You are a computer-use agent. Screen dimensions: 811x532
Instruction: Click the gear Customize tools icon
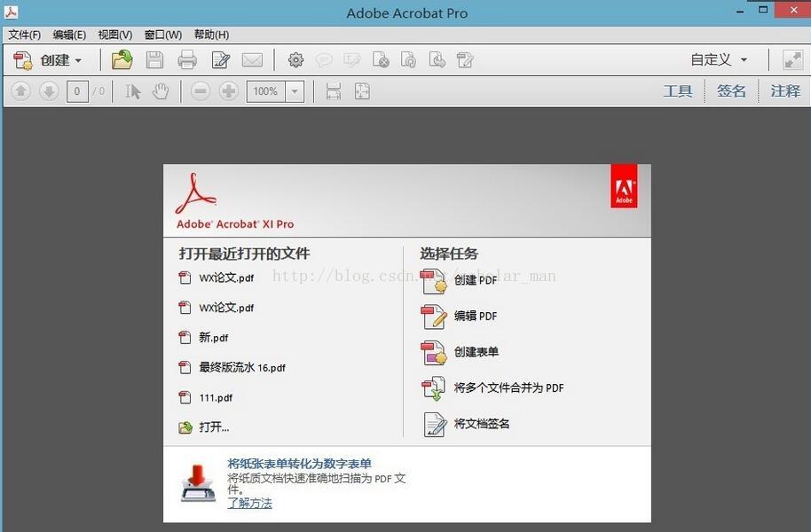(295, 60)
